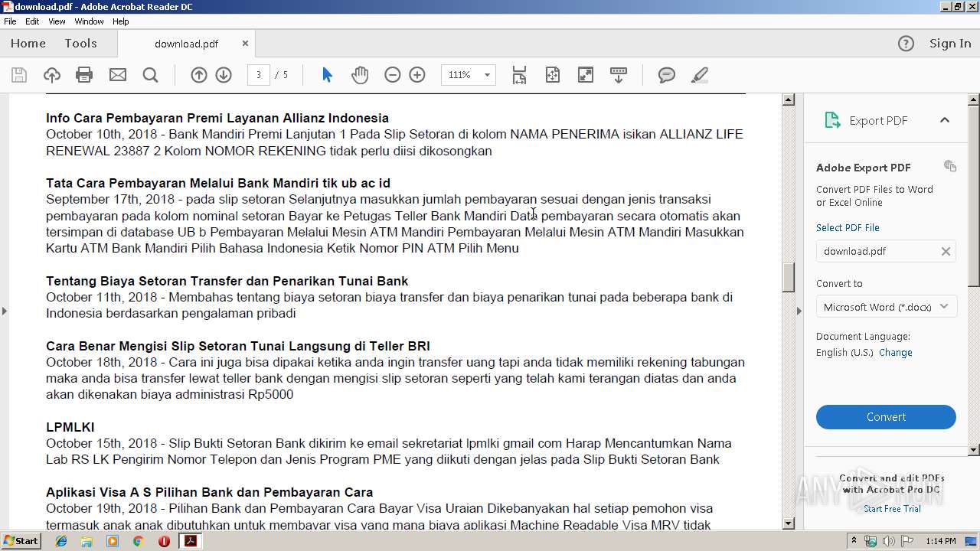Send file by email envelope icon

pos(118,75)
